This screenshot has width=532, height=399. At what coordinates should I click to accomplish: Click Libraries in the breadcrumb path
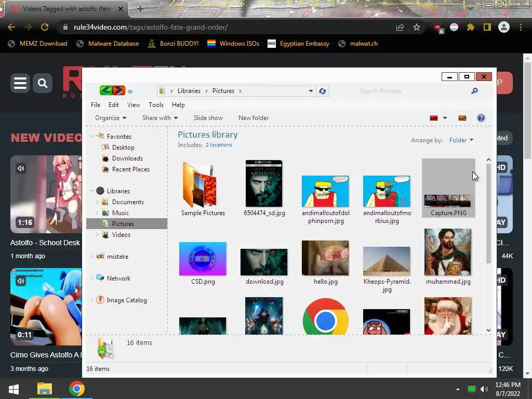click(x=189, y=91)
